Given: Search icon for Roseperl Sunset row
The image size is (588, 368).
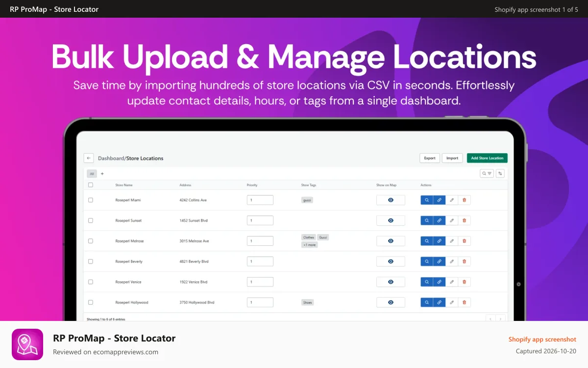Looking at the screenshot, I should pos(427,220).
